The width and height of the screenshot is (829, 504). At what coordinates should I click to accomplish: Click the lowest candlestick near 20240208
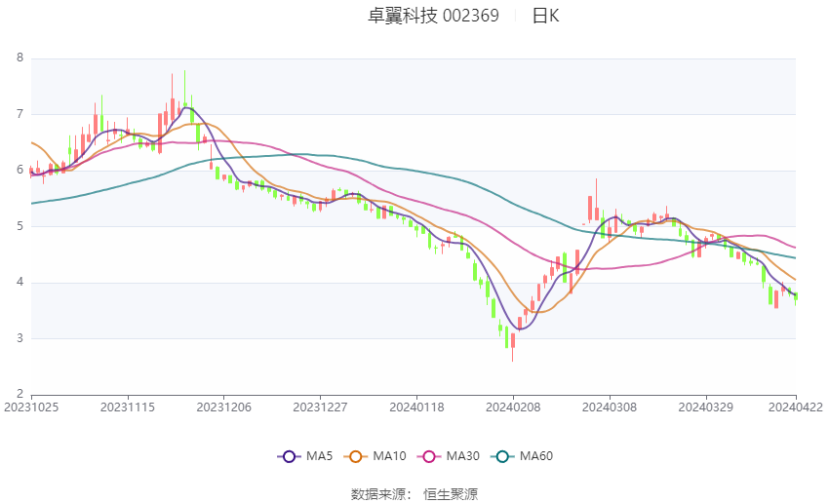[512, 347]
